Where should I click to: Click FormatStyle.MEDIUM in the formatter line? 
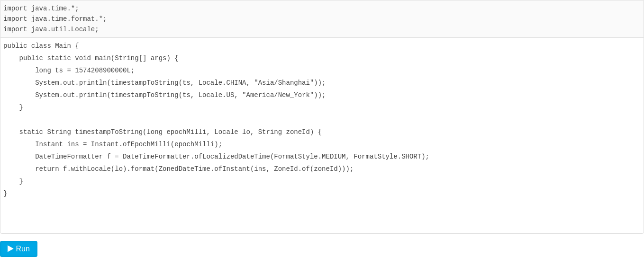pyautogui.click(x=310, y=157)
